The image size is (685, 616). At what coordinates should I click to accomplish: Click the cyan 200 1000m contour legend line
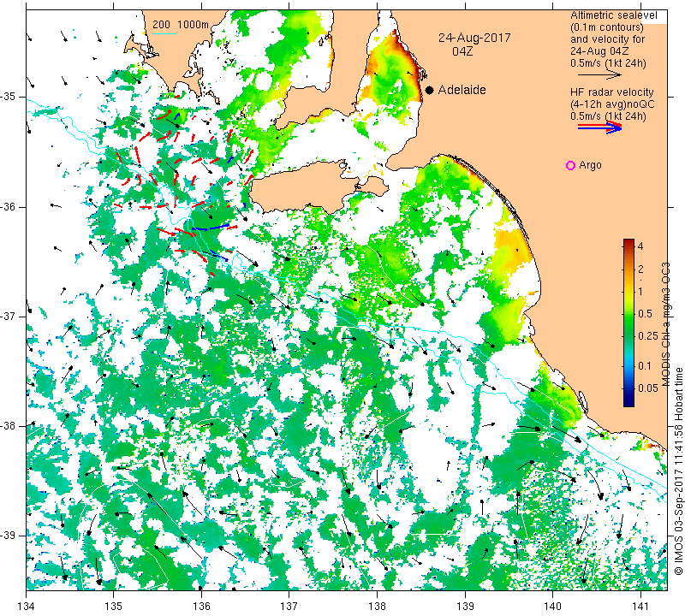[x=164, y=33]
